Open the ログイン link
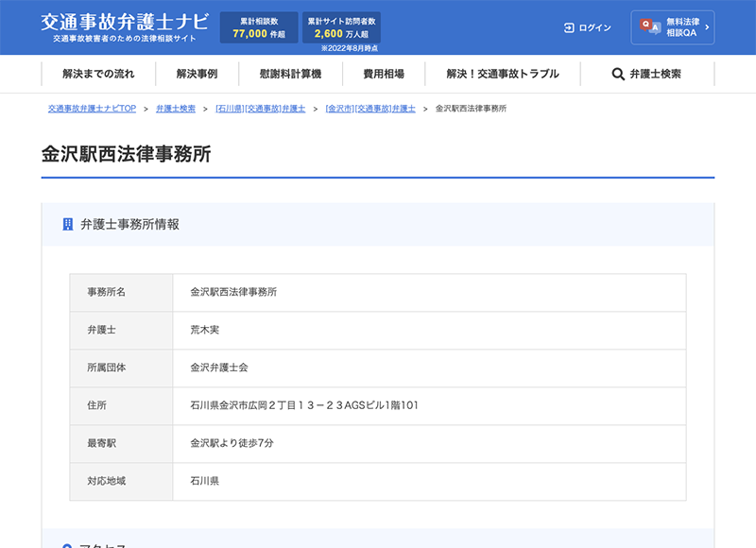Screen dimensions: 756x548 (x=587, y=28)
